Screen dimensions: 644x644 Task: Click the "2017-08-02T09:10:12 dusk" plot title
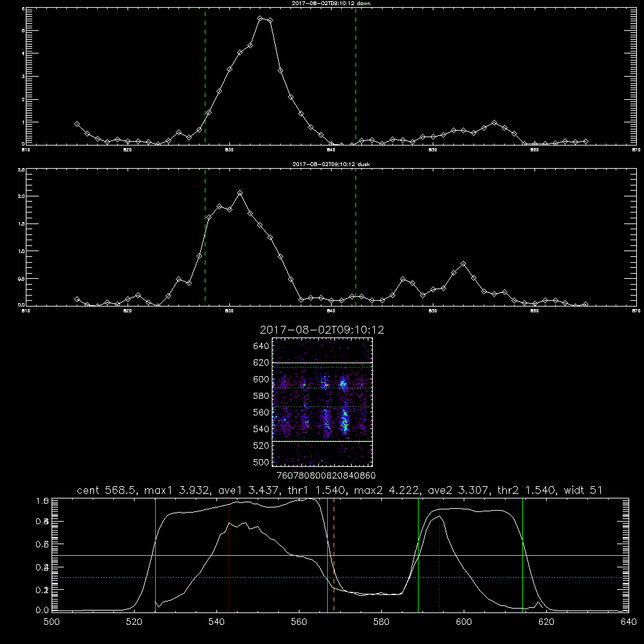click(x=331, y=164)
